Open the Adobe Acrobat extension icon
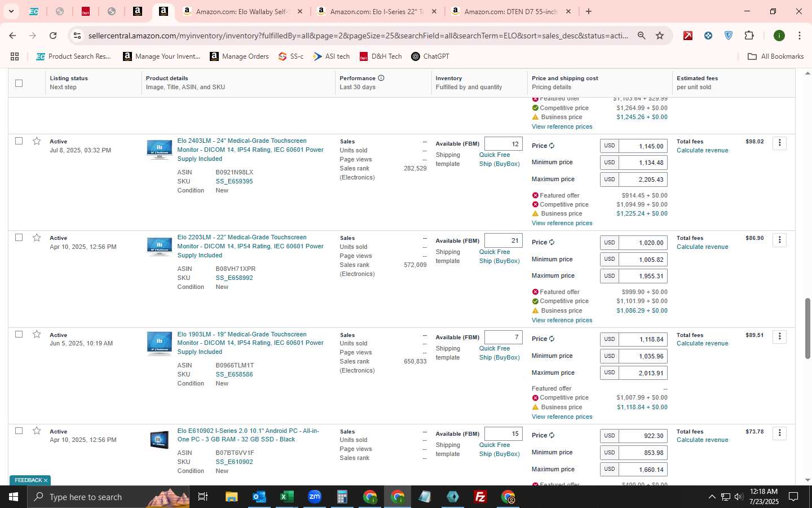 (x=688, y=36)
